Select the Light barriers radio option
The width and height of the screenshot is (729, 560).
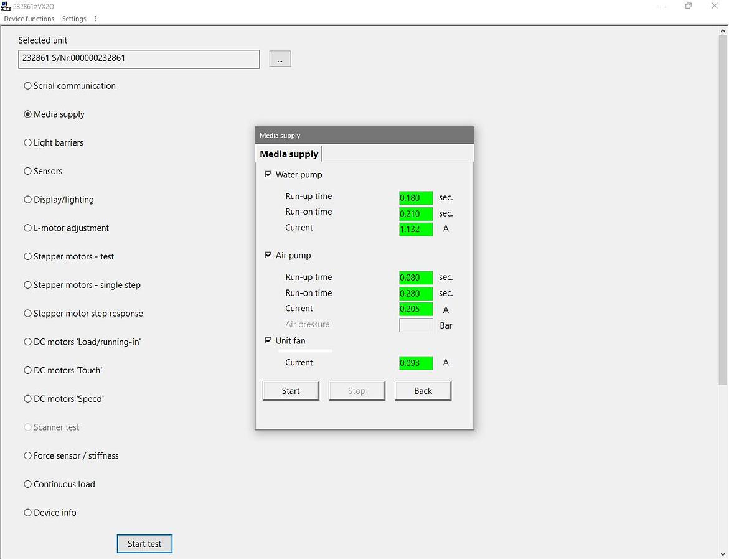28,142
